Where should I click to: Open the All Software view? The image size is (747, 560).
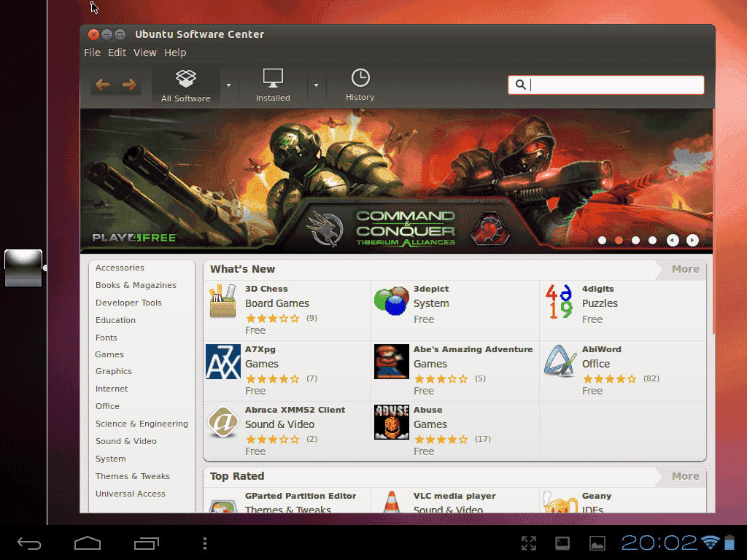[186, 86]
